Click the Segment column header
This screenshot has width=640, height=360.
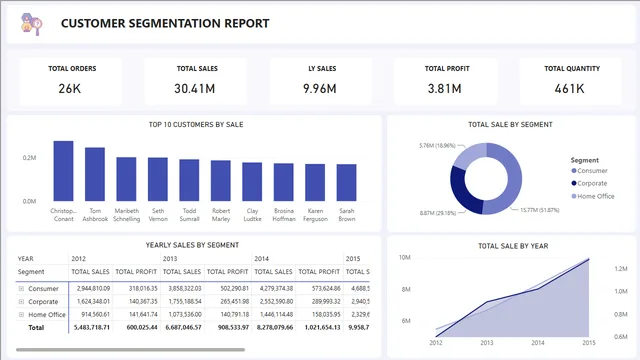[x=31, y=272]
